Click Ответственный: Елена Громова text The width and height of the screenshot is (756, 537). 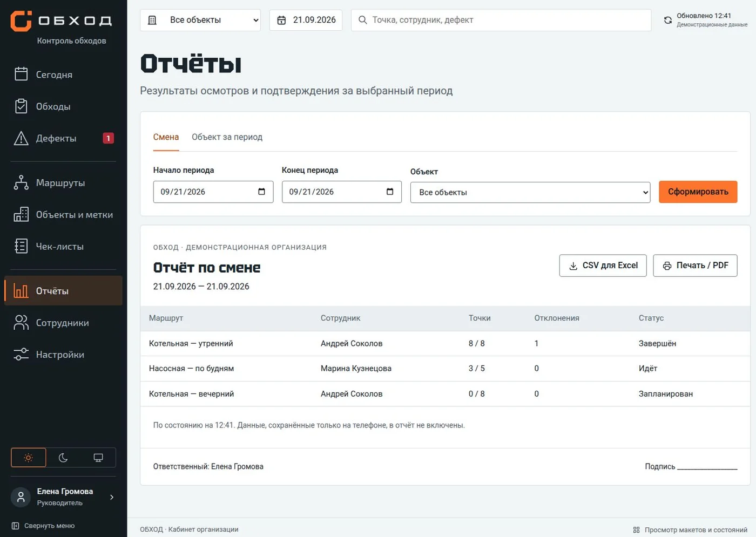[x=208, y=466]
